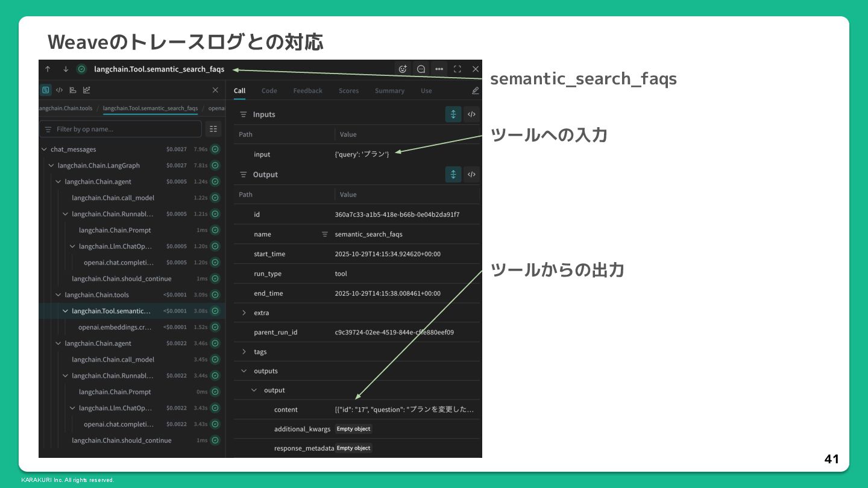868x488 pixels.
Task: Go to the previous call with up arrow
Action: (x=48, y=69)
